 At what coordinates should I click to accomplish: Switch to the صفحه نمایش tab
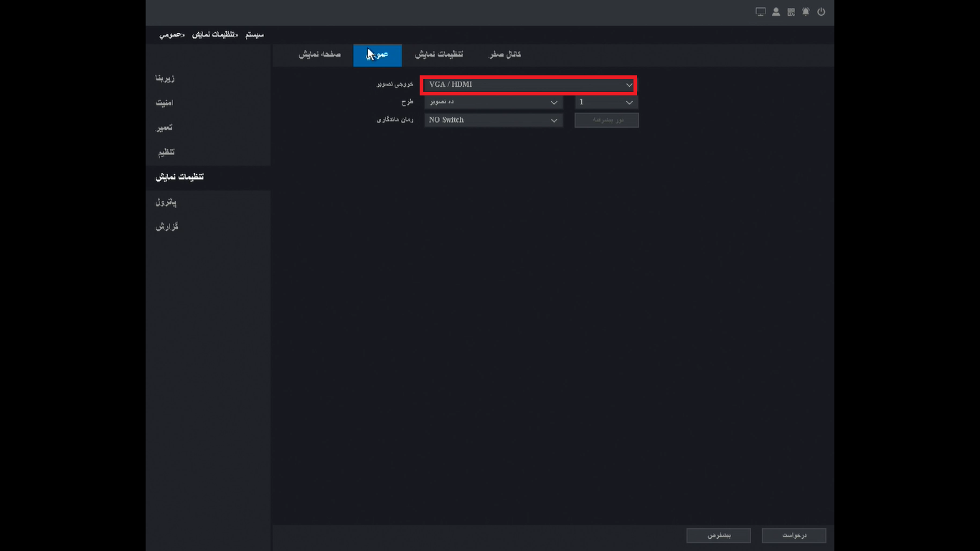pyautogui.click(x=320, y=55)
